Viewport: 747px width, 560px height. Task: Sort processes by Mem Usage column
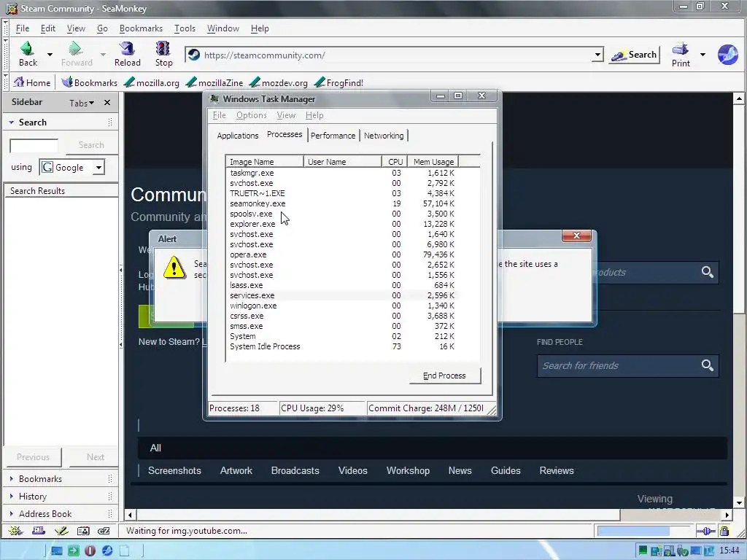point(433,162)
